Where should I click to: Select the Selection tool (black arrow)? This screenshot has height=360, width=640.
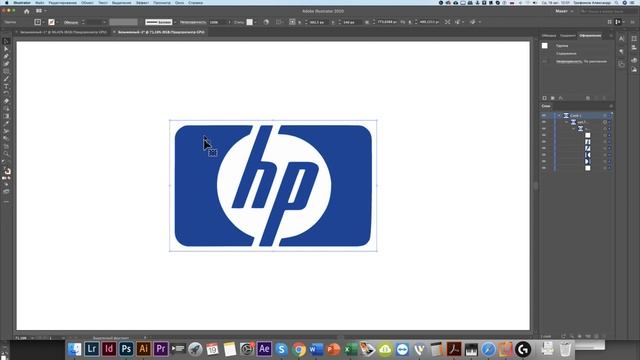pyautogui.click(x=6, y=41)
